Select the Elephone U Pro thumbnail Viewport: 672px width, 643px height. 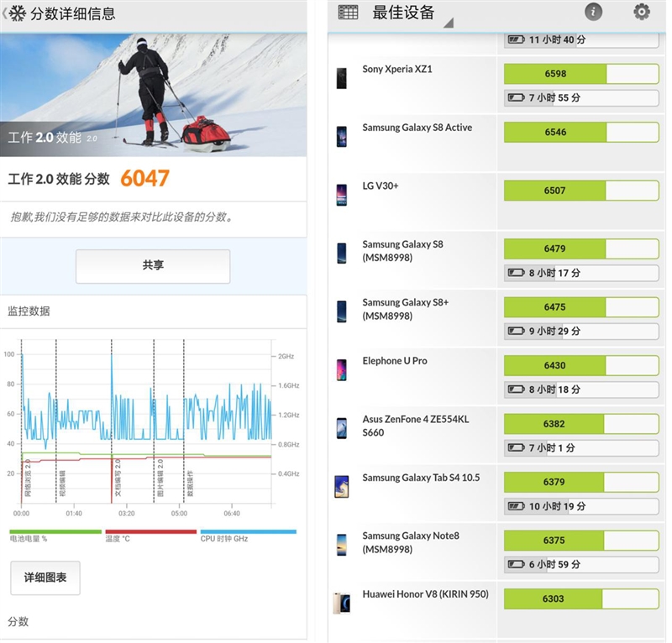pos(342,369)
